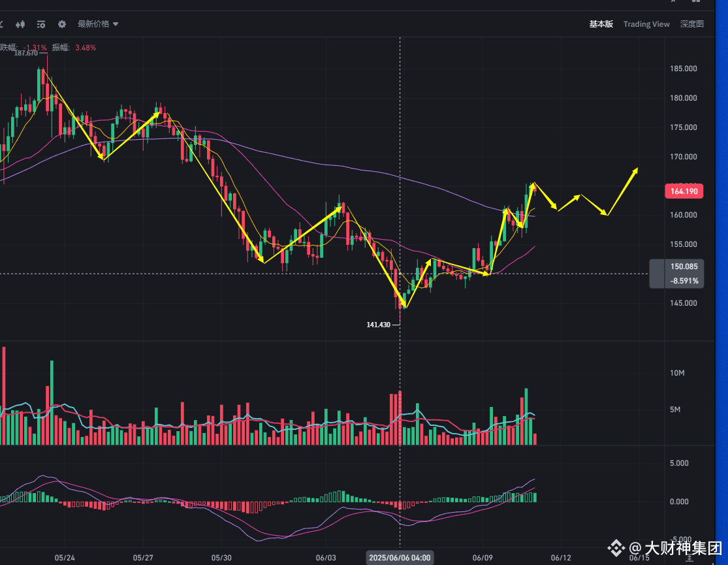This screenshot has height=565, width=728.
Task: Switch to the 基本版 chart tab
Action: coord(601,24)
